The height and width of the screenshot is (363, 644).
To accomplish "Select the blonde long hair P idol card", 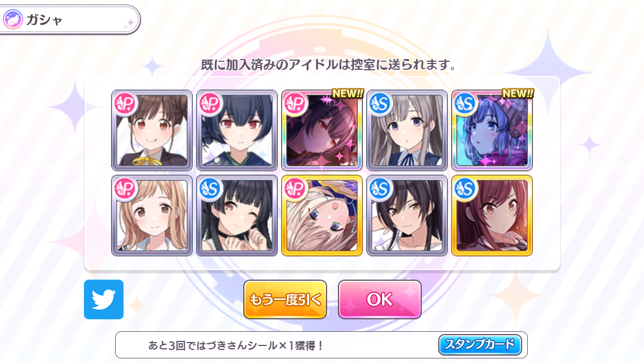I will [152, 216].
